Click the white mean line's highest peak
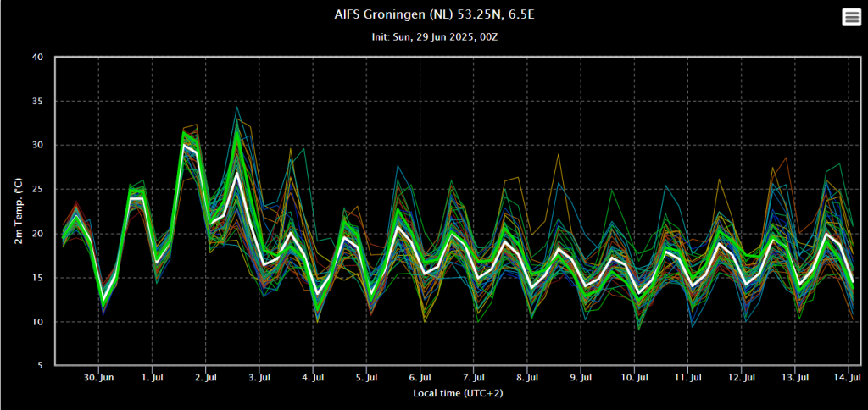The image size is (868, 410). pyautogui.click(x=184, y=145)
